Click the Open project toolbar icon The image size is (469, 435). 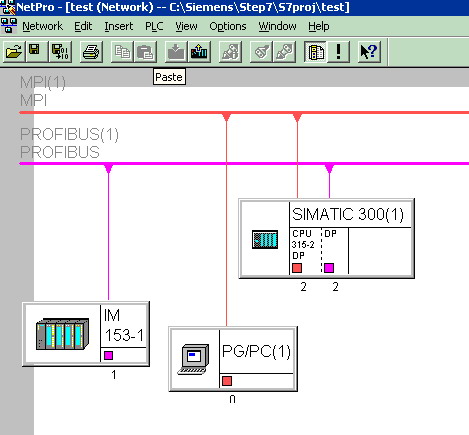[x=14, y=52]
